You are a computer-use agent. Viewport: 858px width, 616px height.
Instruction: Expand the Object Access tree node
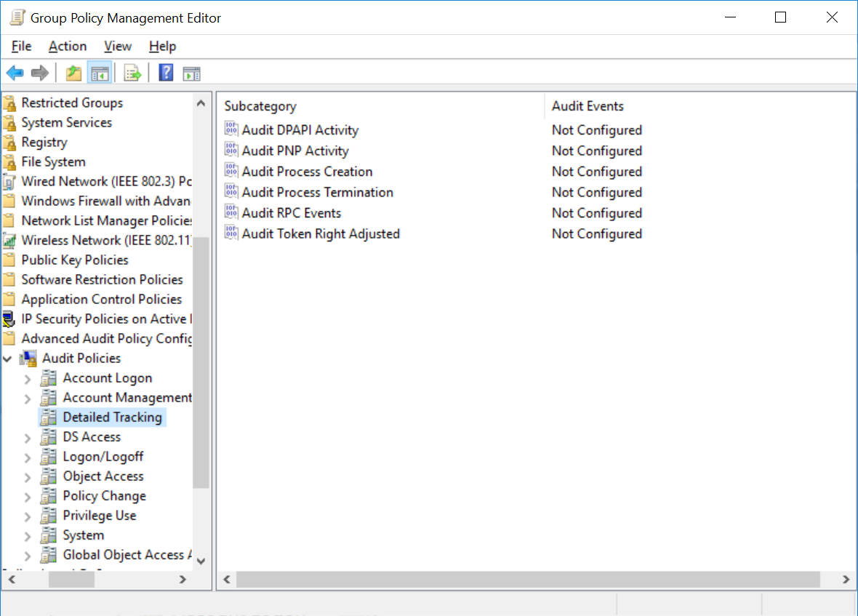(x=28, y=477)
